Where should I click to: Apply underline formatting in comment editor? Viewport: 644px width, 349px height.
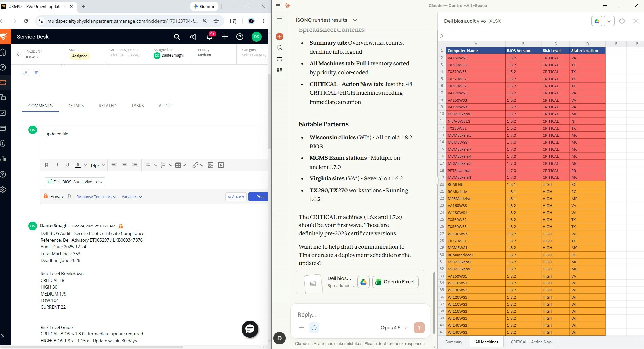tap(67, 165)
